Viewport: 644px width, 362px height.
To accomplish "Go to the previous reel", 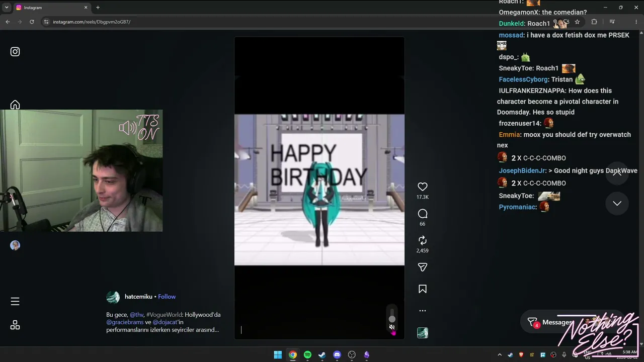I will click(x=617, y=173).
